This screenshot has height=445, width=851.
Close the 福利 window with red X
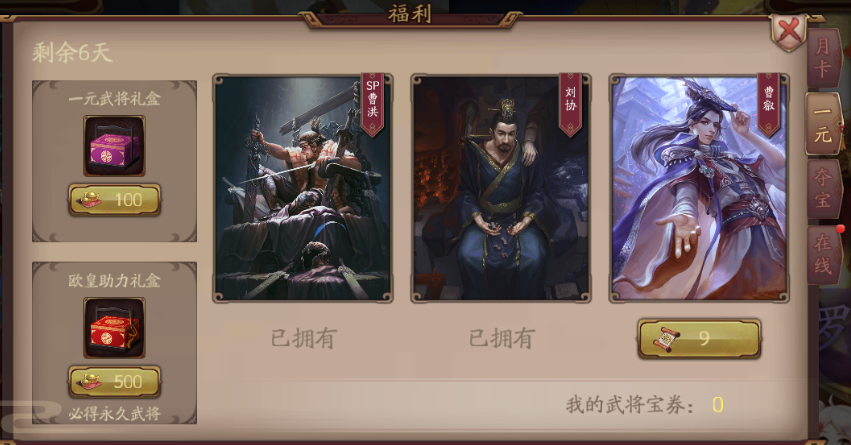[788, 31]
